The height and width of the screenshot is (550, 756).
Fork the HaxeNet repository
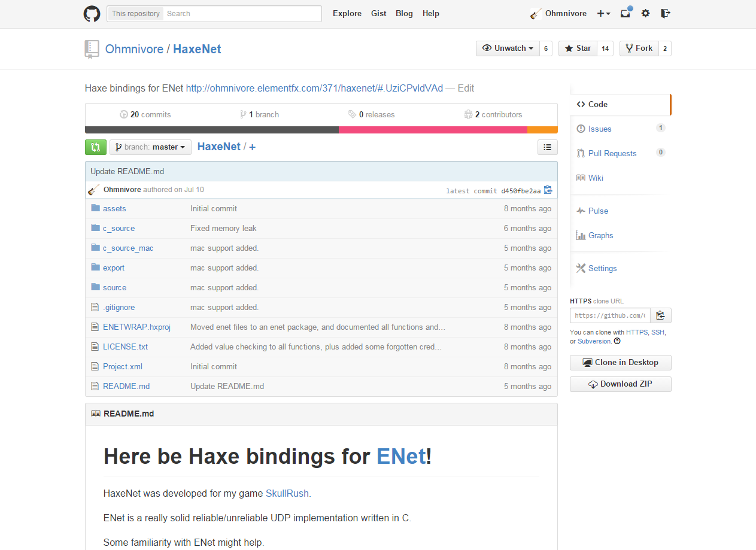coord(639,48)
